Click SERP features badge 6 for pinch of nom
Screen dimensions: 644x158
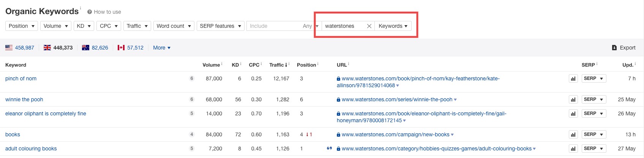pos(192,78)
